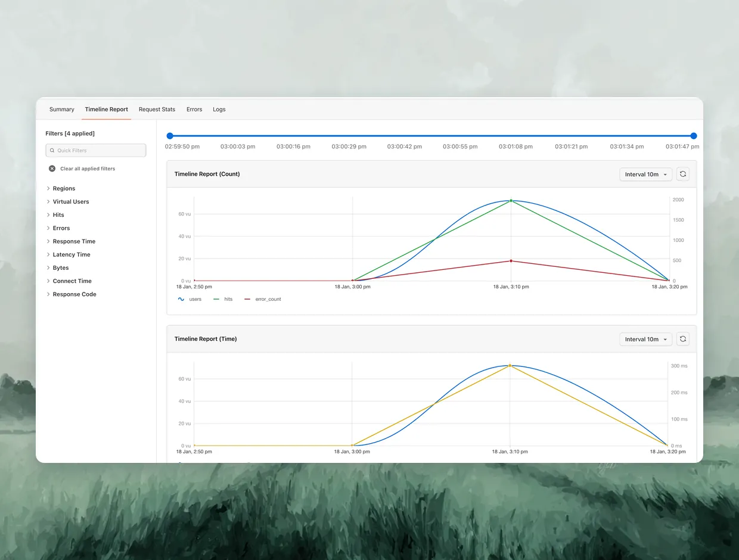Click the left time range slider handle
This screenshot has width=739, height=560.
tap(170, 136)
